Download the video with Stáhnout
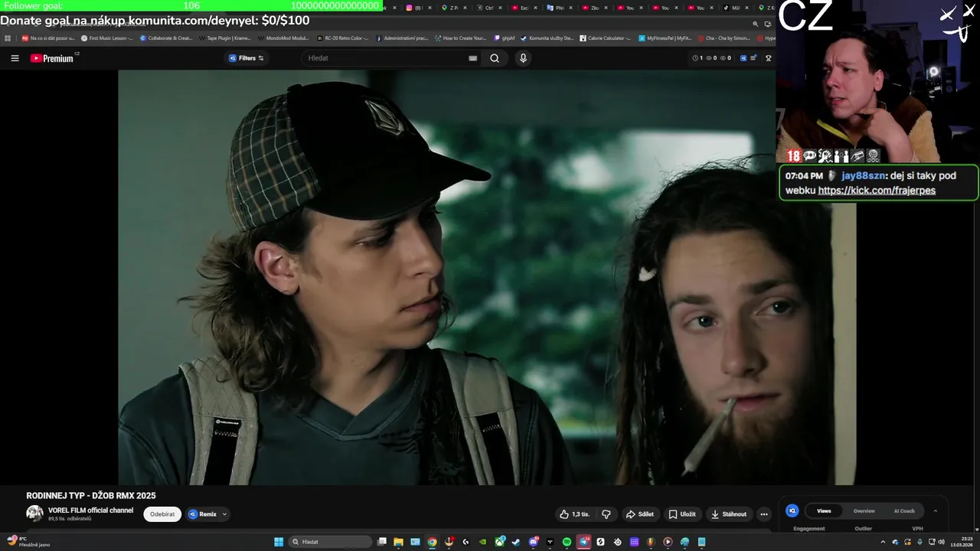Image resolution: width=980 pixels, height=551 pixels. (729, 514)
